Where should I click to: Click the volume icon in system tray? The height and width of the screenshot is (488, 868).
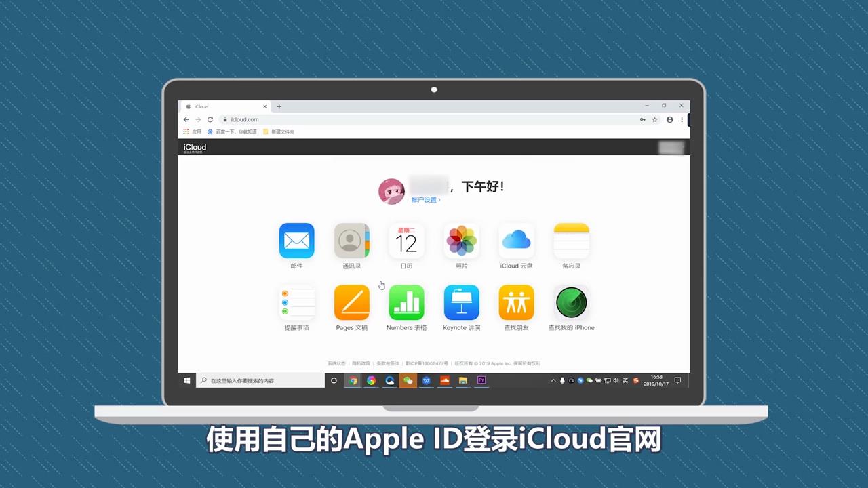(x=615, y=381)
